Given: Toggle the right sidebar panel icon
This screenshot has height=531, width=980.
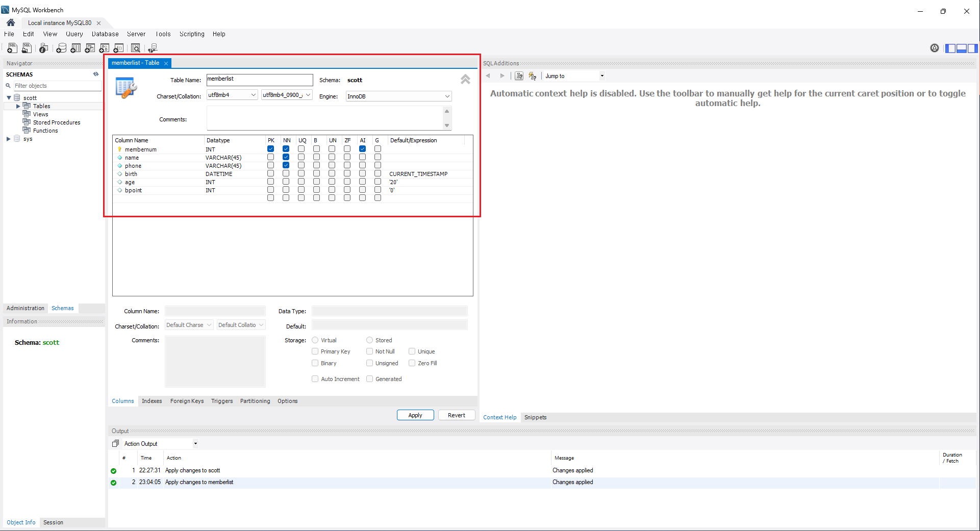Looking at the screenshot, I should pyautogui.click(x=972, y=48).
